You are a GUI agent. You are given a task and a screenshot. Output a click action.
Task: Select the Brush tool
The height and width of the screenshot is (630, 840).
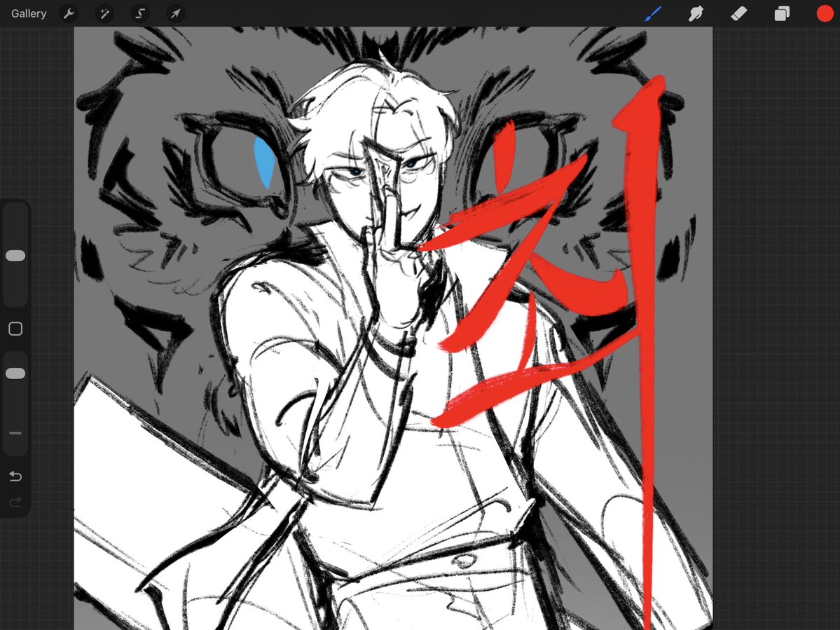point(653,13)
